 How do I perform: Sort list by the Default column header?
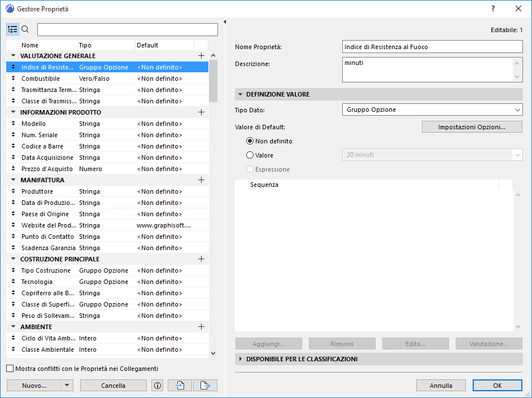point(164,45)
